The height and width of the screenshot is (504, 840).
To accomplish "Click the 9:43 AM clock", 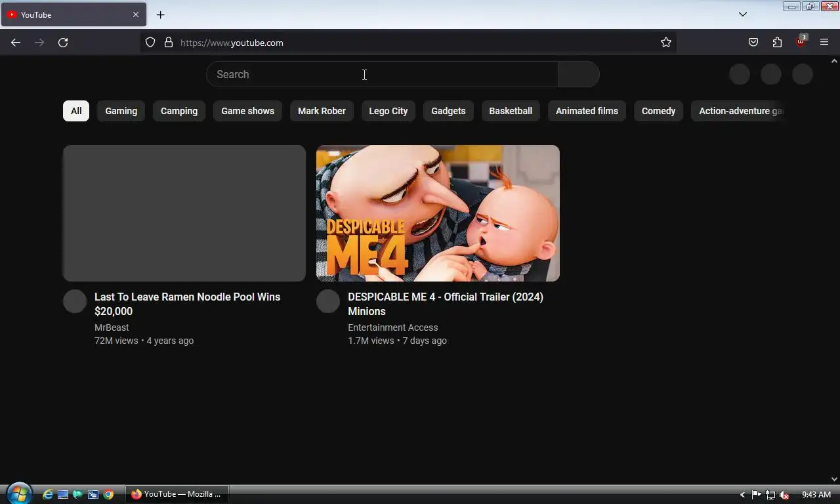I will [816, 495].
